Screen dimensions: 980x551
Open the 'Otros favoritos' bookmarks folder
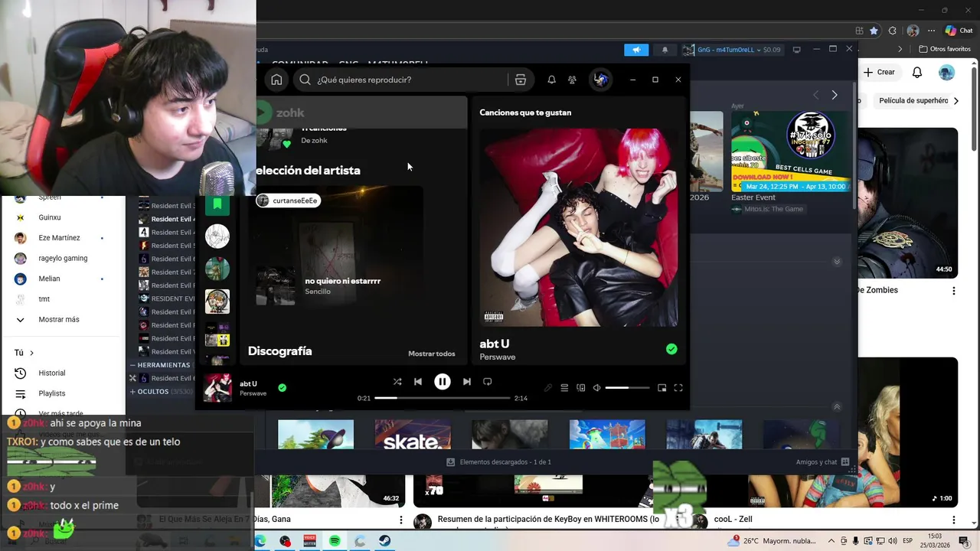tap(945, 49)
